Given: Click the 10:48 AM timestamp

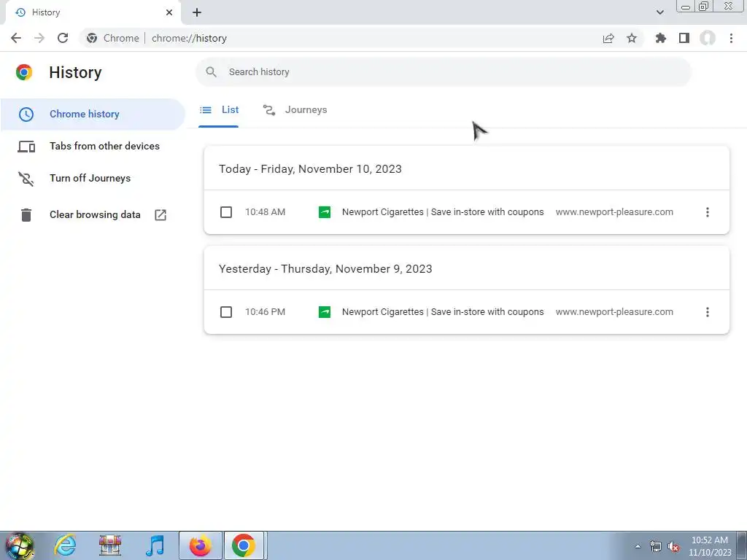Looking at the screenshot, I should (265, 212).
